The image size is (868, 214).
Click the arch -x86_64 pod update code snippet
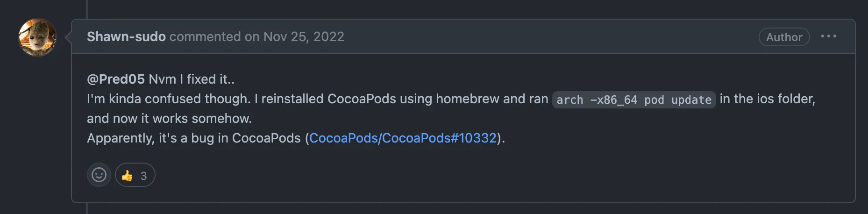pos(634,100)
